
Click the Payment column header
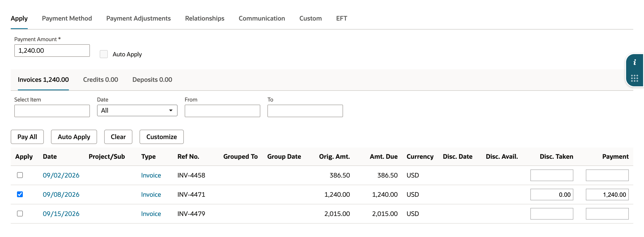coord(615,157)
